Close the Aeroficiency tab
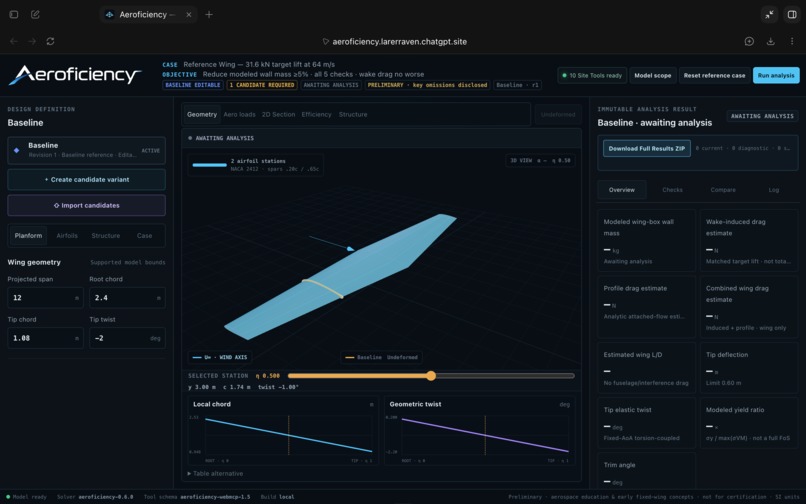This screenshot has height=504, width=806. (189, 14)
